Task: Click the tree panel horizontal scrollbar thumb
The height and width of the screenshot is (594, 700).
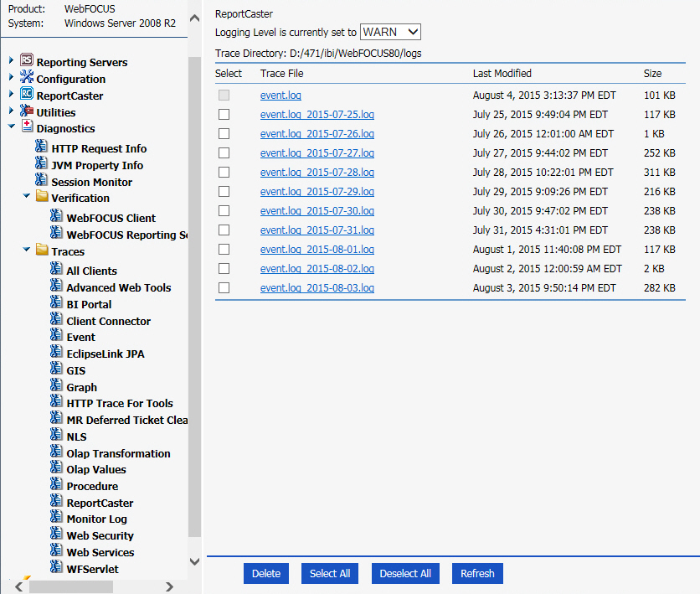Action: click(71, 586)
